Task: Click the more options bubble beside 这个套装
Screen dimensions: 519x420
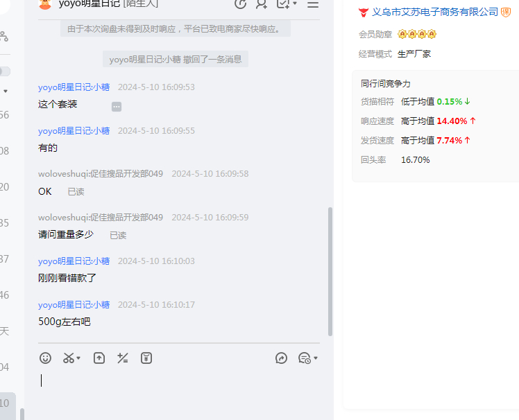Action: 117,106
